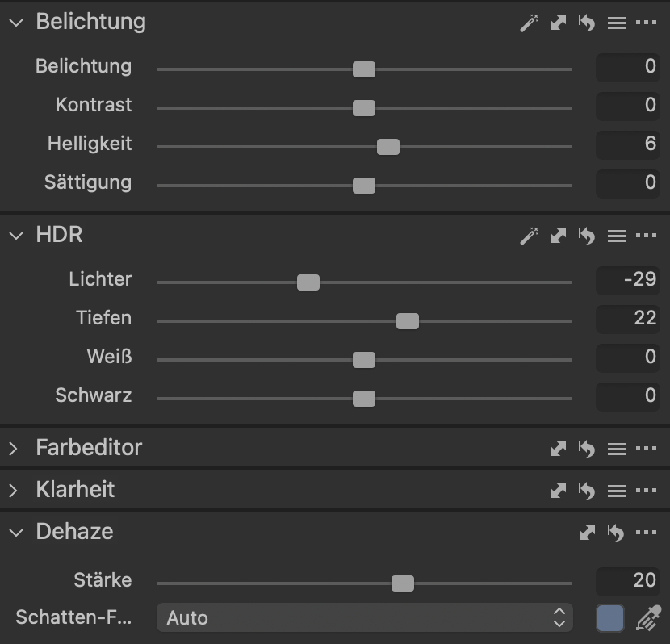Collapse the Belichtung section
Viewport: 670px width, 644px height.
tap(15, 23)
